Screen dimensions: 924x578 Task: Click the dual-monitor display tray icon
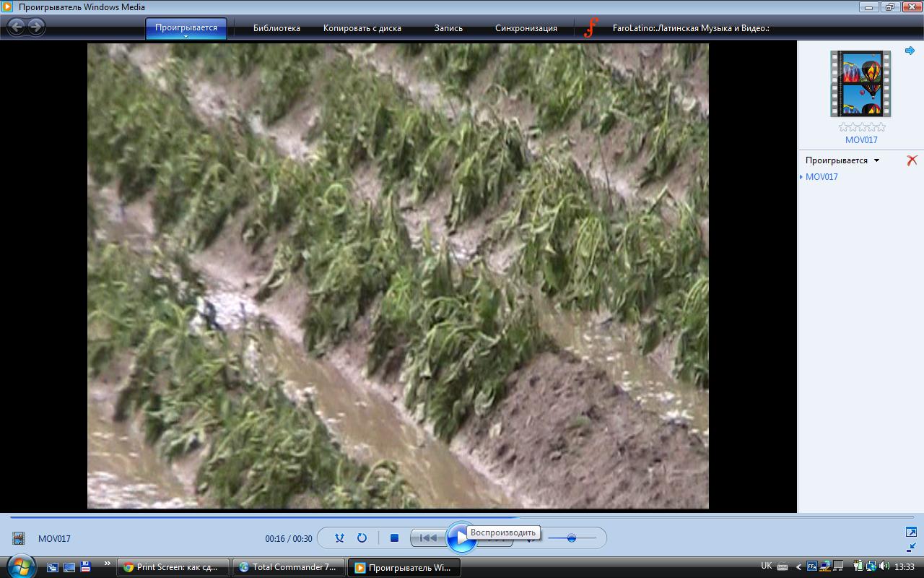click(837, 566)
